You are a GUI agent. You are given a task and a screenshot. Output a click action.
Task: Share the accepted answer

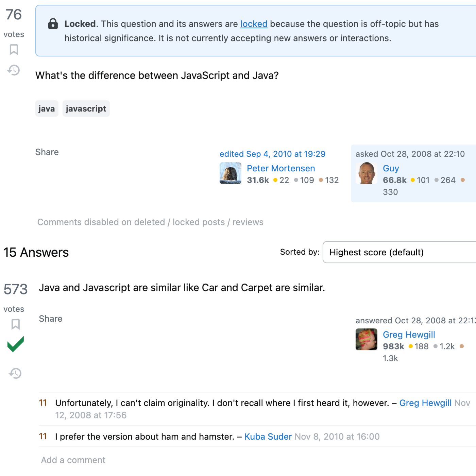(51, 319)
